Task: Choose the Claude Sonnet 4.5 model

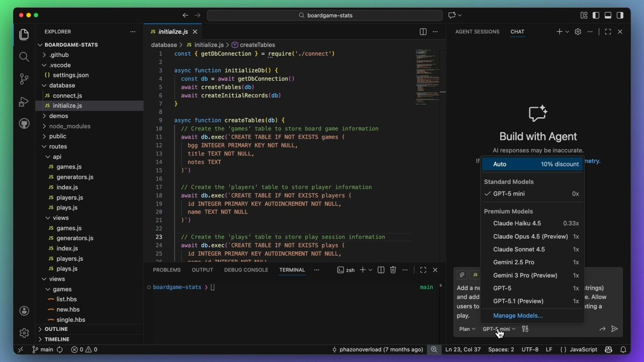Action: tap(532, 249)
